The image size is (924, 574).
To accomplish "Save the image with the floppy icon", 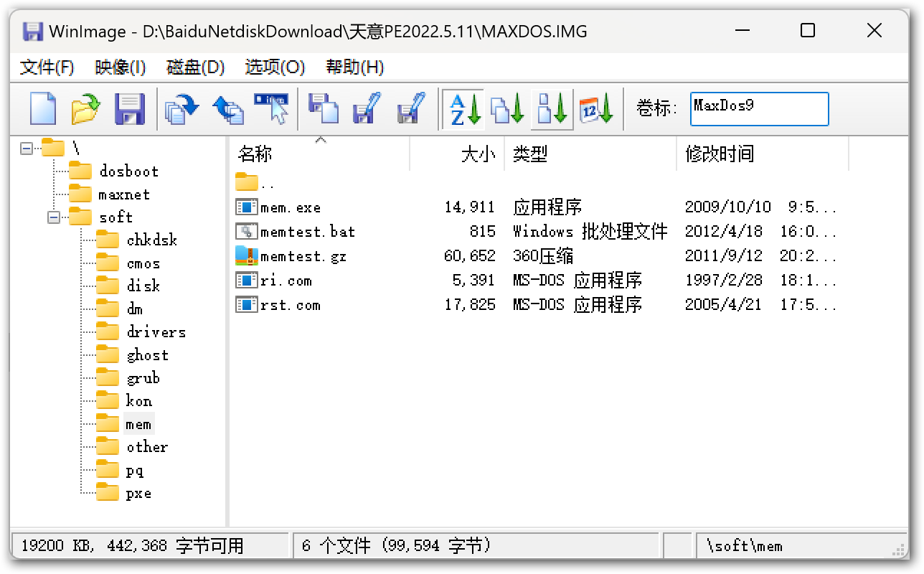I will coord(130,109).
